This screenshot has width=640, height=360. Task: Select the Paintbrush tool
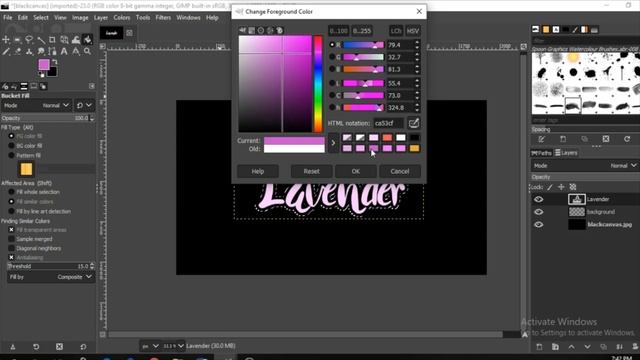tap(6, 51)
